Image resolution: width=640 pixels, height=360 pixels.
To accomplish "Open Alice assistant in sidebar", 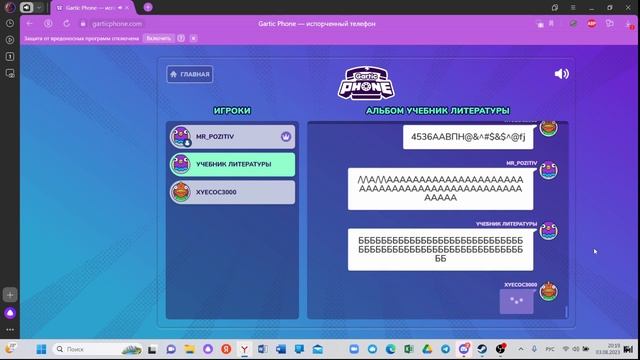I will coord(10,313).
